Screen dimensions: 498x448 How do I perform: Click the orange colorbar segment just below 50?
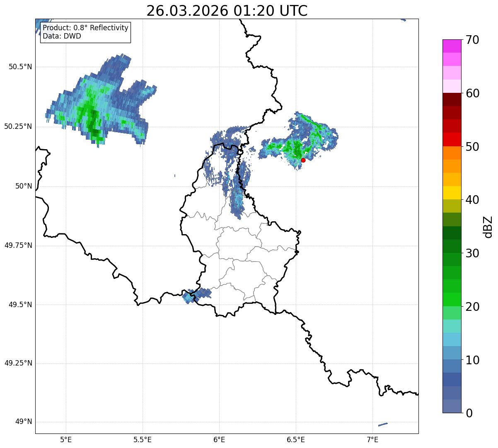click(x=452, y=153)
